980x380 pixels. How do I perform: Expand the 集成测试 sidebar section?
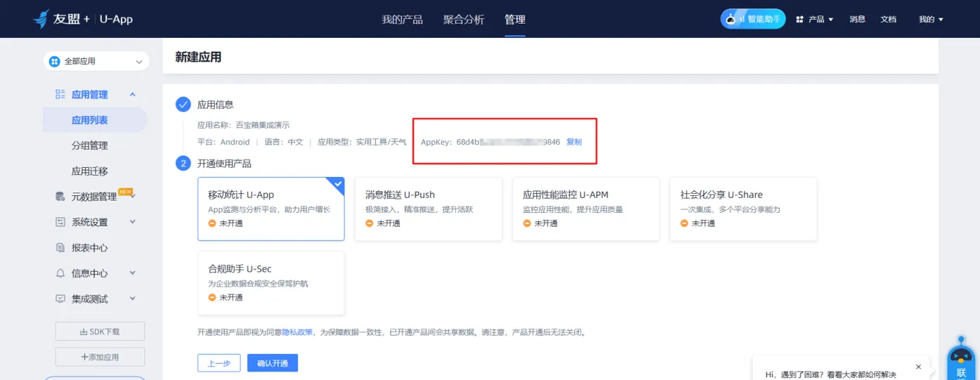(x=132, y=299)
